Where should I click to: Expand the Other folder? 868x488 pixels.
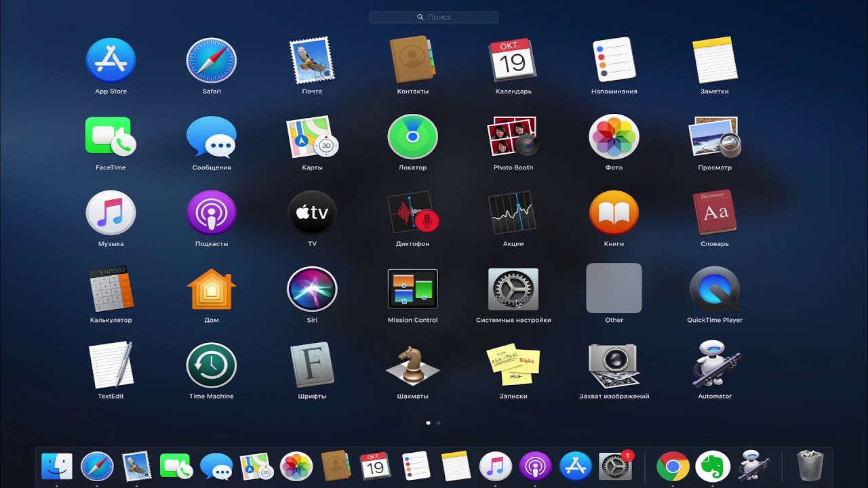pyautogui.click(x=614, y=288)
